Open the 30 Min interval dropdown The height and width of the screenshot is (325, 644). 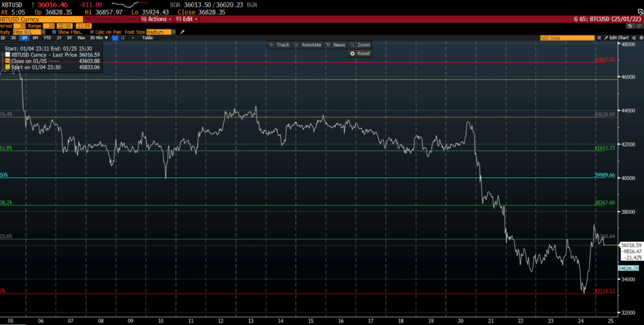point(98,38)
